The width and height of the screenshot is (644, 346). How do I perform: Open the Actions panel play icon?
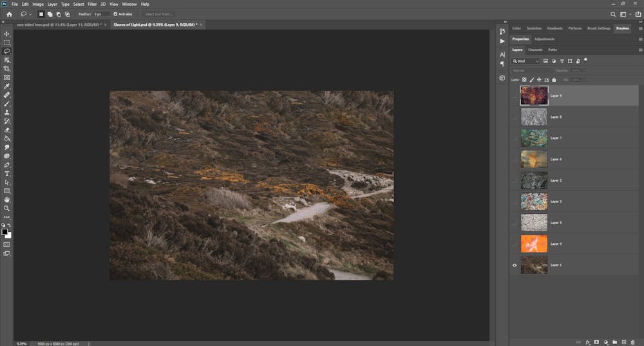(502, 41)
